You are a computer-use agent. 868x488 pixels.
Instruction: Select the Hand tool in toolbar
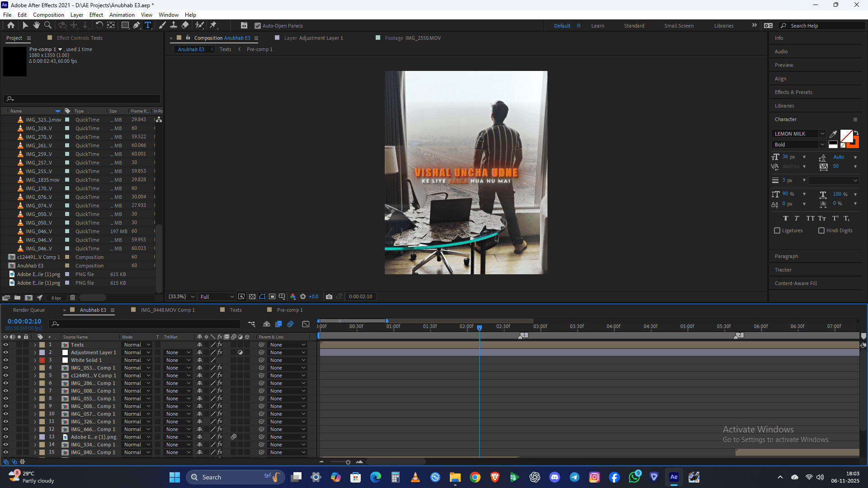point(37,25)
